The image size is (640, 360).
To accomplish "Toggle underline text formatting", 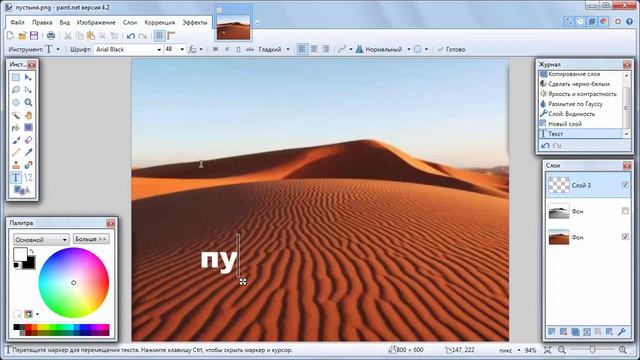I will click(x=238, y=49).
